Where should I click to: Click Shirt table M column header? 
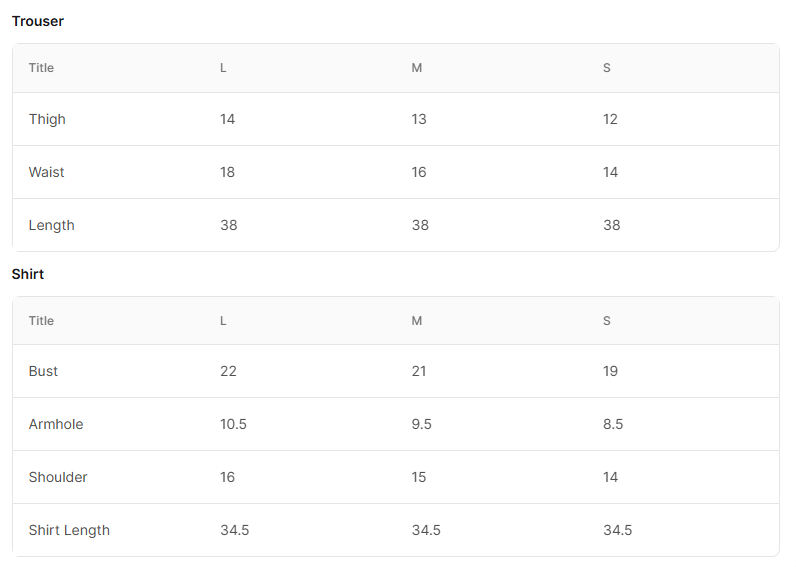[x=417, y=321]
